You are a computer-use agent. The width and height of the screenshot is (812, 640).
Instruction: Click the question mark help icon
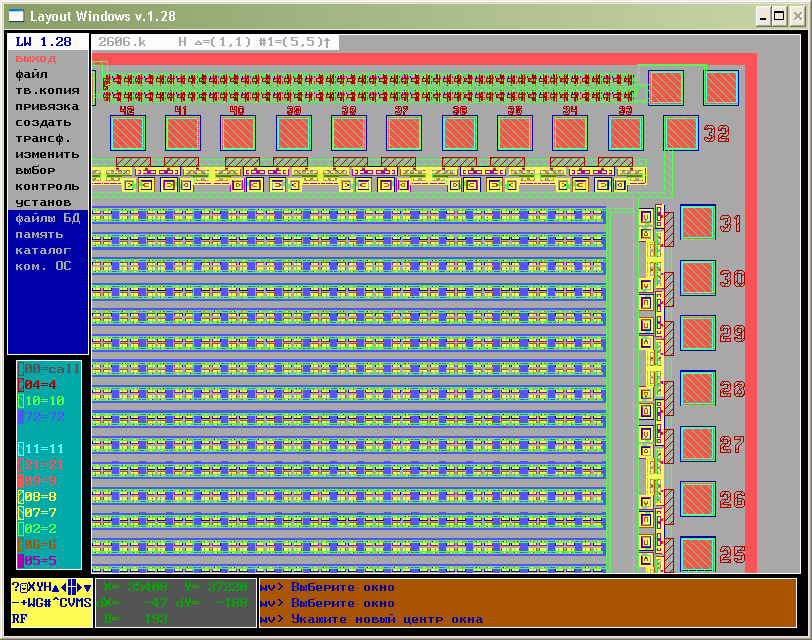click(16, 587)
